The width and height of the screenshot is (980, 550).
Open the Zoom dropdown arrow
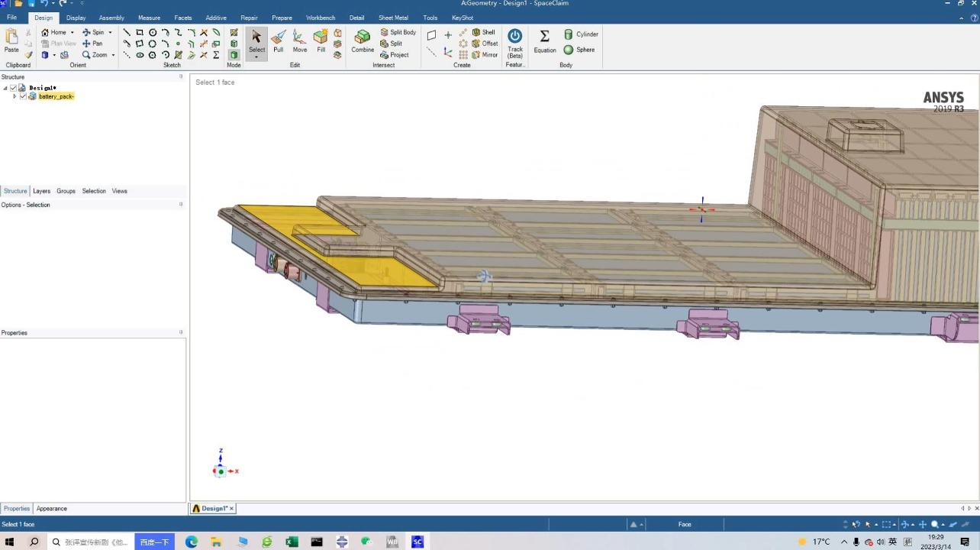pyautogui.click(x=113, y=55)
